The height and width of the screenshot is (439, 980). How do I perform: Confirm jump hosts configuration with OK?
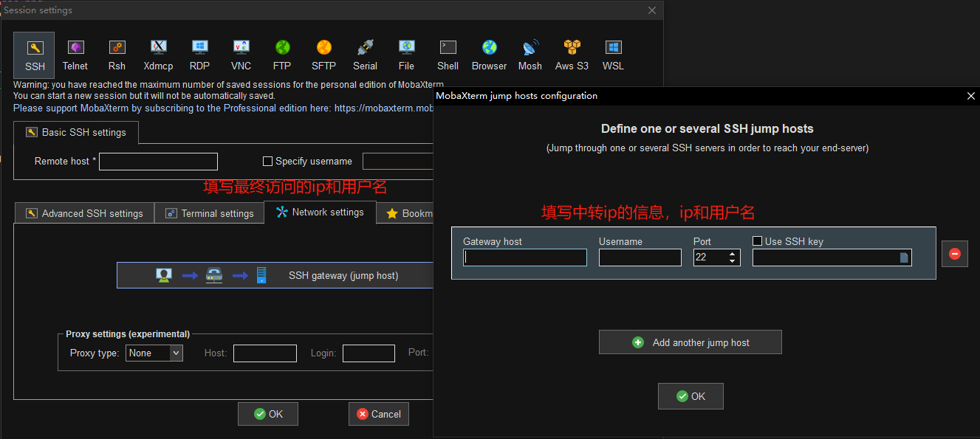(691, 396)
